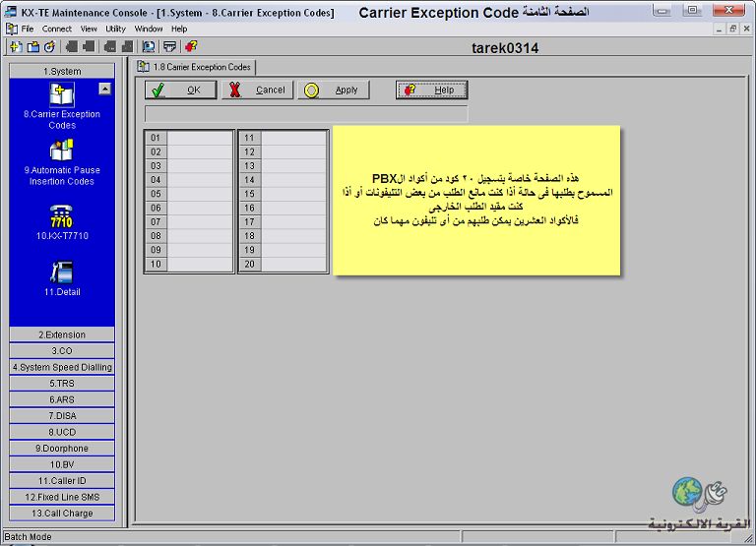Click the computer monitor toolbar icon

coord(149,47)
